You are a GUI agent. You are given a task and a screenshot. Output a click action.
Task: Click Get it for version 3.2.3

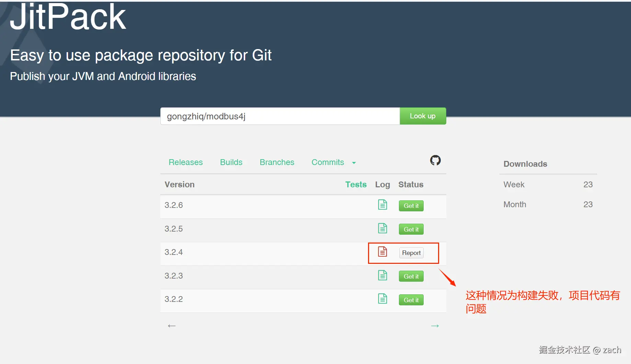pos(411,276)
